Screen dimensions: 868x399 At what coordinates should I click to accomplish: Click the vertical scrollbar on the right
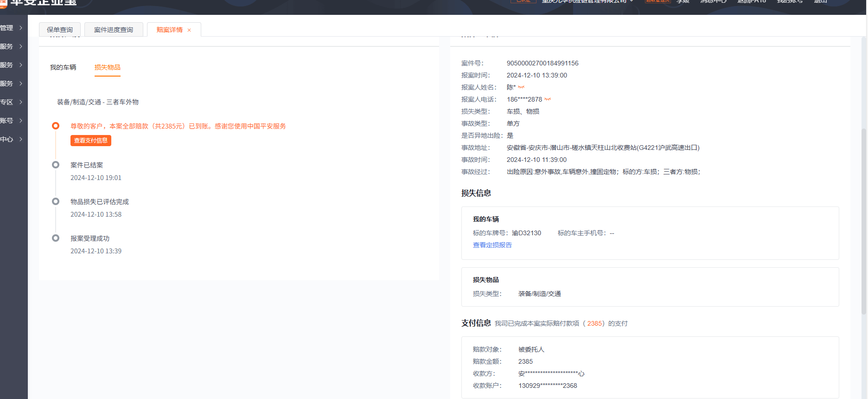click(x=863, y=186)
